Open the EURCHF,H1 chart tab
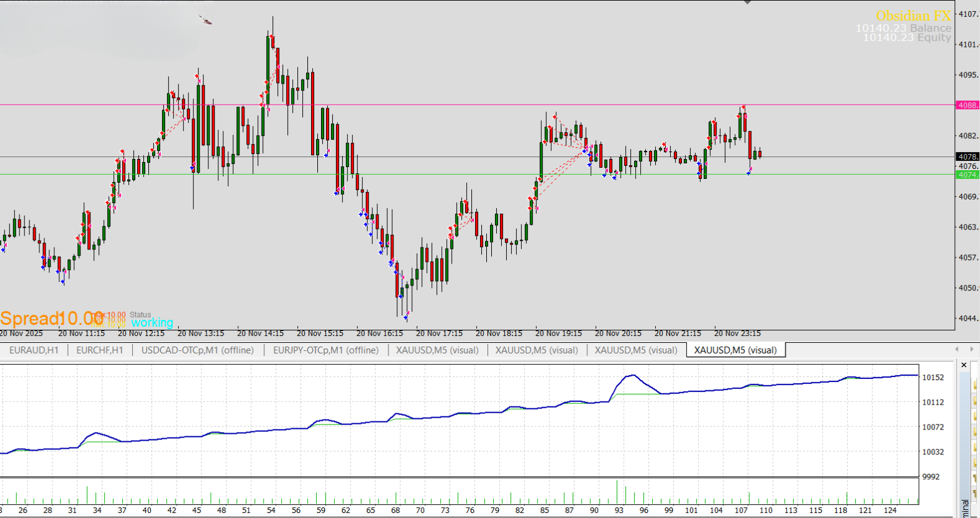Viewport: 980px width, 518px height. 100,350
